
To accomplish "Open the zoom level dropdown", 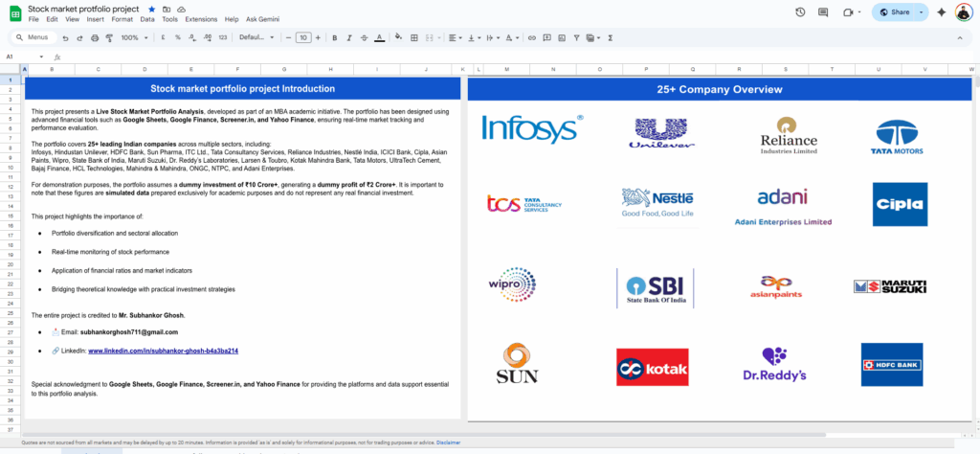I will pos(132,37).
